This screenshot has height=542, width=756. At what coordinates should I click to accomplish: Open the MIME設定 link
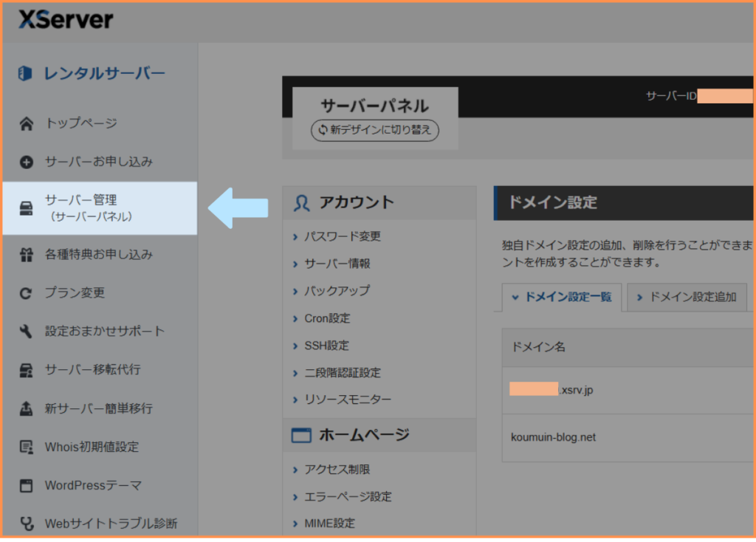[329, 524]
